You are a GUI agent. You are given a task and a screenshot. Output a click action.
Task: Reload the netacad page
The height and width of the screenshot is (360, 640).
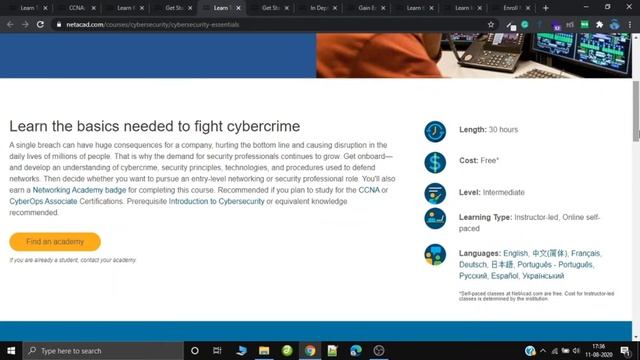40,24
